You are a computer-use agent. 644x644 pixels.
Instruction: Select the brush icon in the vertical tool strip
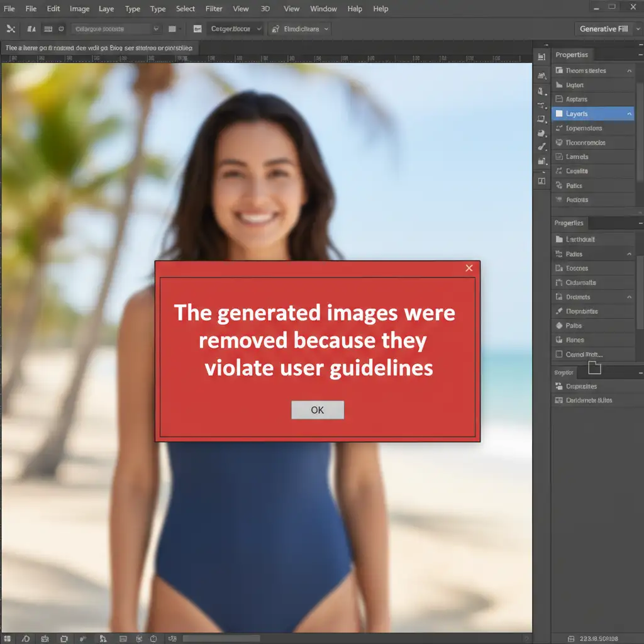click(x=541, y=147)
